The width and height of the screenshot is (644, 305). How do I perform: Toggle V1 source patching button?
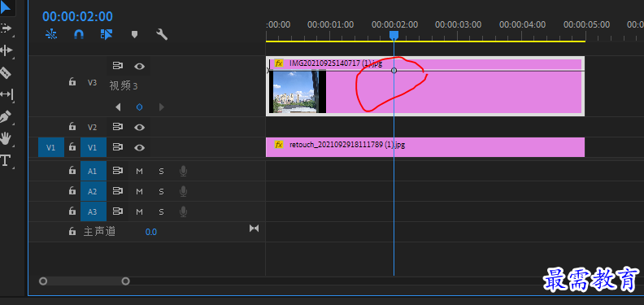coord(51,147)
